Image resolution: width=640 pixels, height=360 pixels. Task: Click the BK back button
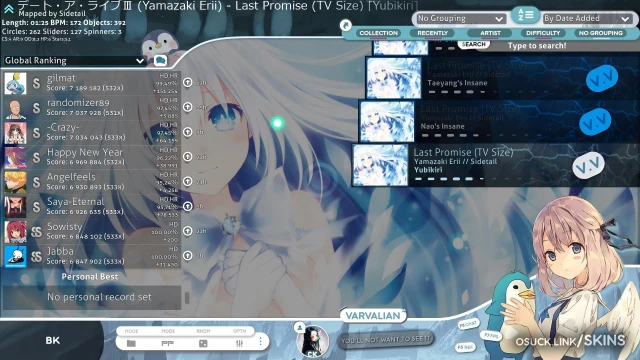click(x=52, y=340)
